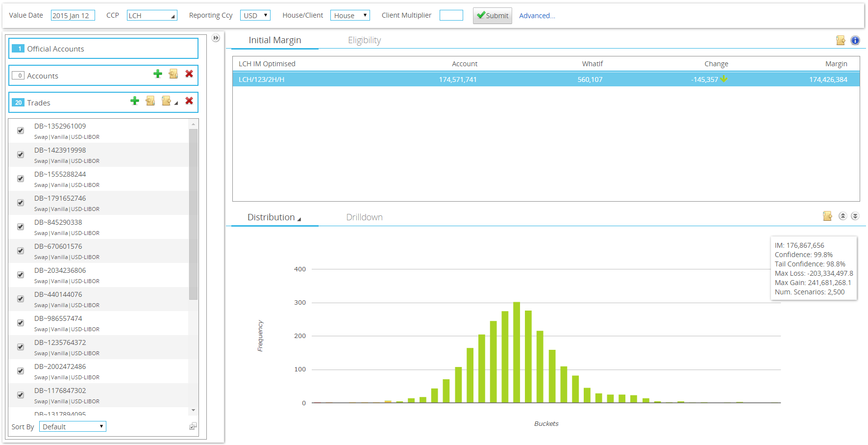The height and width of the screenshot is (445, 868).
Task: Add a new trade with the green plus icon
Action: pyautogui.click(x=135, y=101)
